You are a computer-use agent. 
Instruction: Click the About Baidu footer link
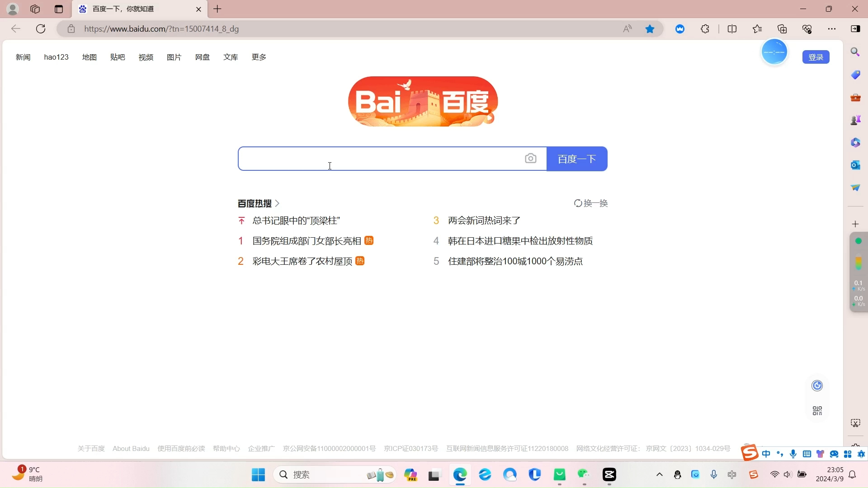pos(131,449)
